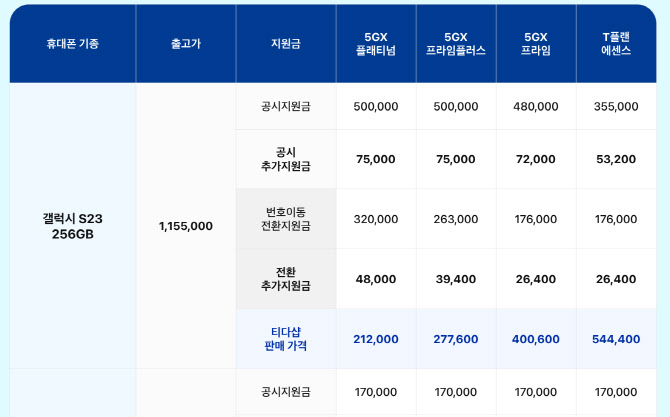The width and height of the screenshot is (670, 417).
Task: Click 170,000 under the 5GX 플래티넘 column
Action: [x=376, y=392]
